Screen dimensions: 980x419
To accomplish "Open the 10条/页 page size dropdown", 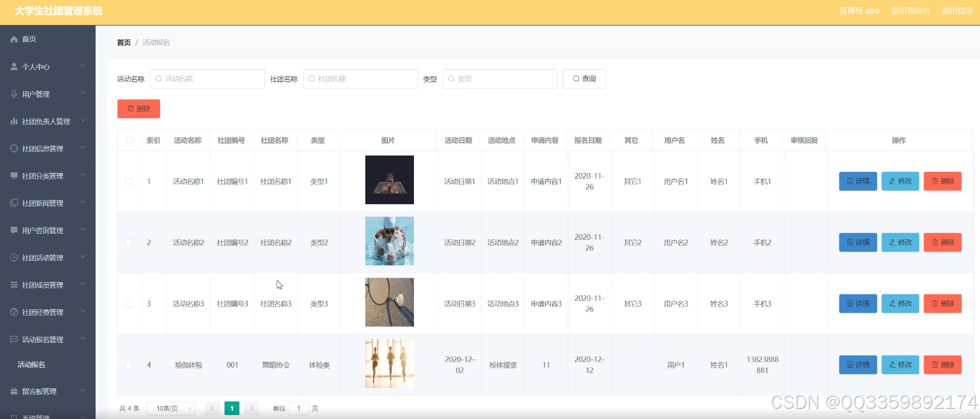I will coord(171,408).
